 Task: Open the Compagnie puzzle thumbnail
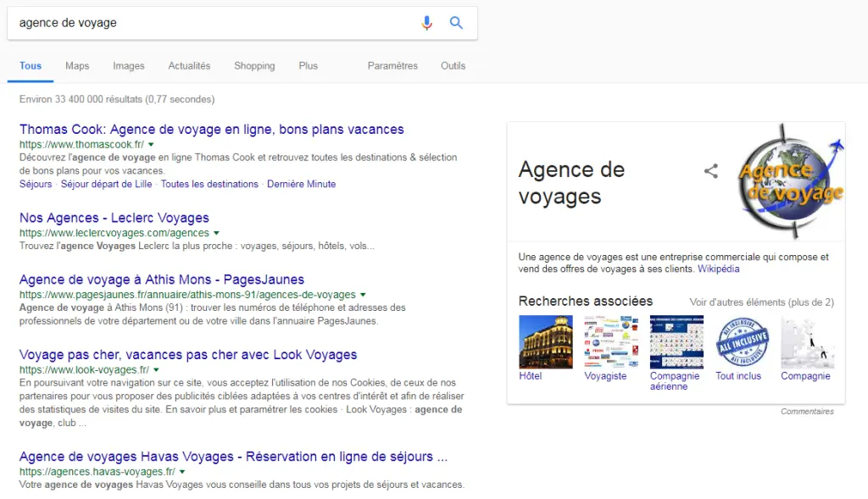pyautogui.click(x=808, y=342)
